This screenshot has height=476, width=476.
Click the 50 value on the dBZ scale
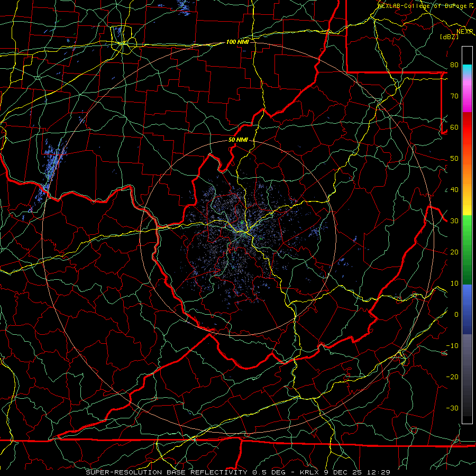454,159
